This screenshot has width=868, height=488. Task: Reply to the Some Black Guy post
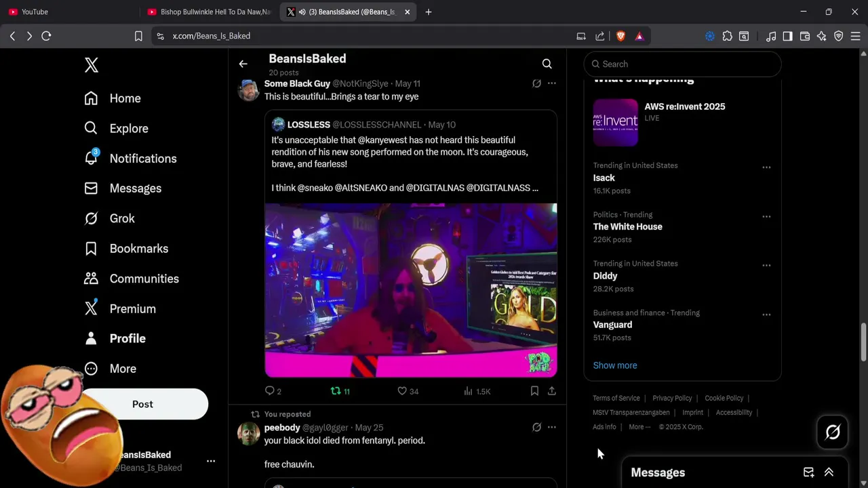[x=273, y=391]
